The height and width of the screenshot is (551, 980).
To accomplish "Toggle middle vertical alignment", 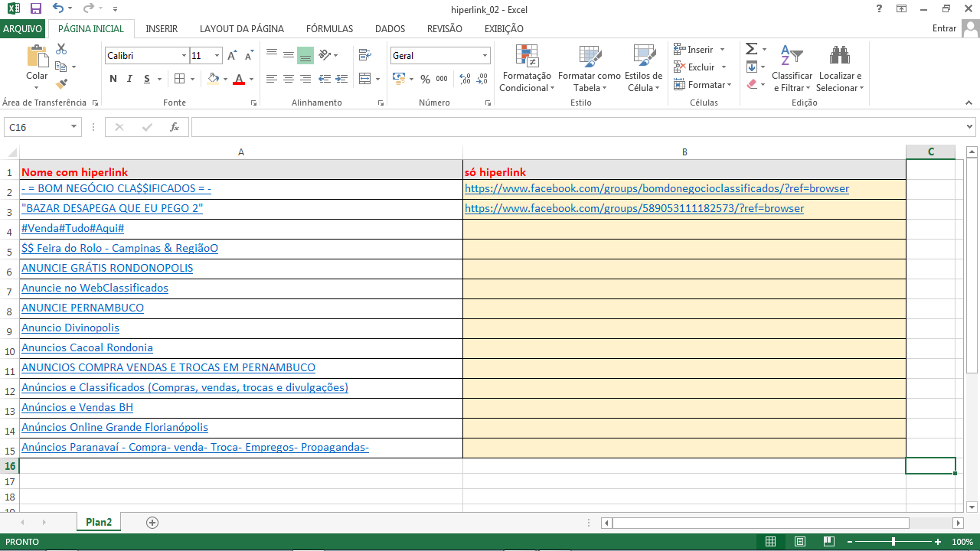I will pyautogui.click(x=289, y=55).
